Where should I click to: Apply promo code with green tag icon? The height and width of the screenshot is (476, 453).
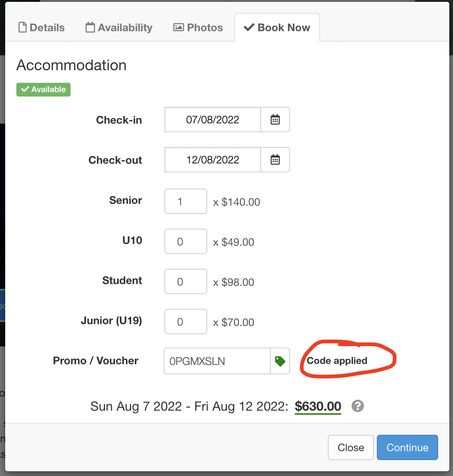280,361
